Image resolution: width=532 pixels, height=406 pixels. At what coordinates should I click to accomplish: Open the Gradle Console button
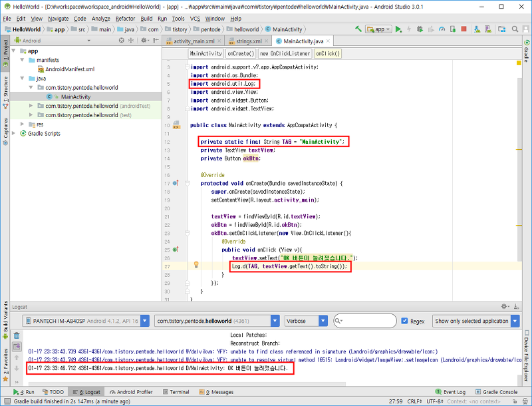pos(497,392)
